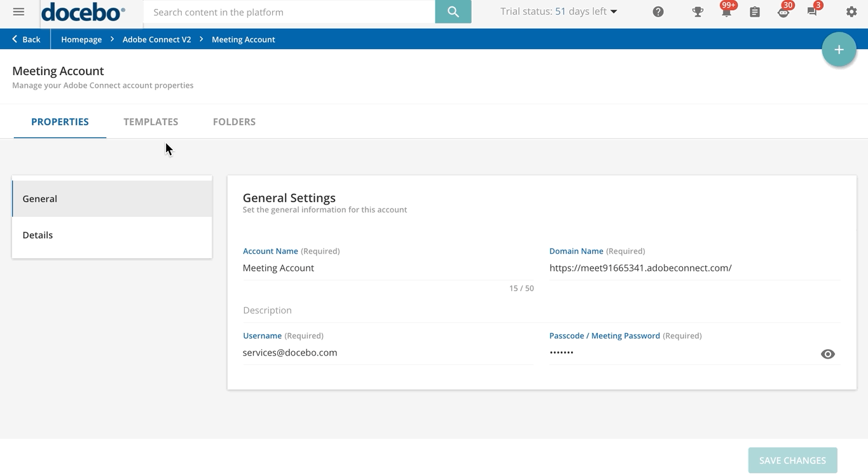Click the 15 / 50 character counter

click(521, 288)
